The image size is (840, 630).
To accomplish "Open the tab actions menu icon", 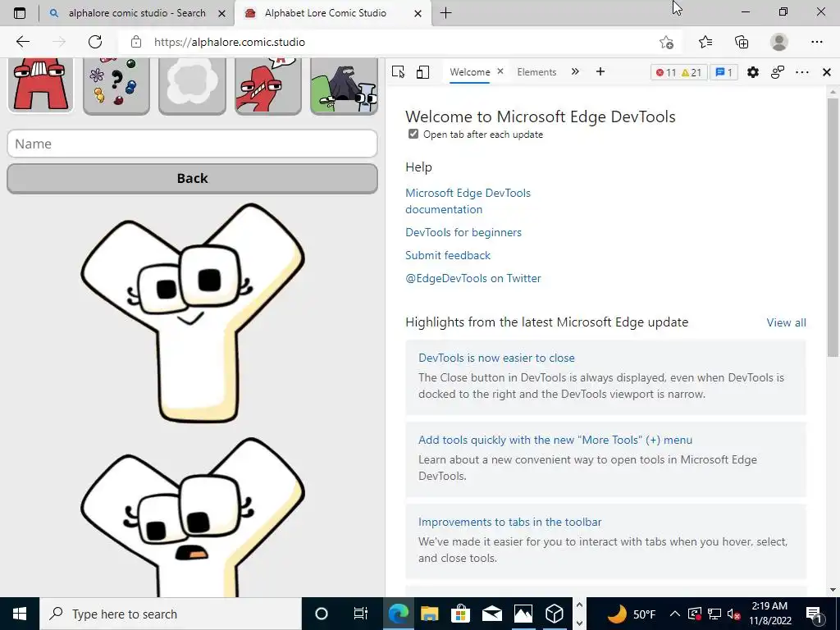I will click(20, 13).
